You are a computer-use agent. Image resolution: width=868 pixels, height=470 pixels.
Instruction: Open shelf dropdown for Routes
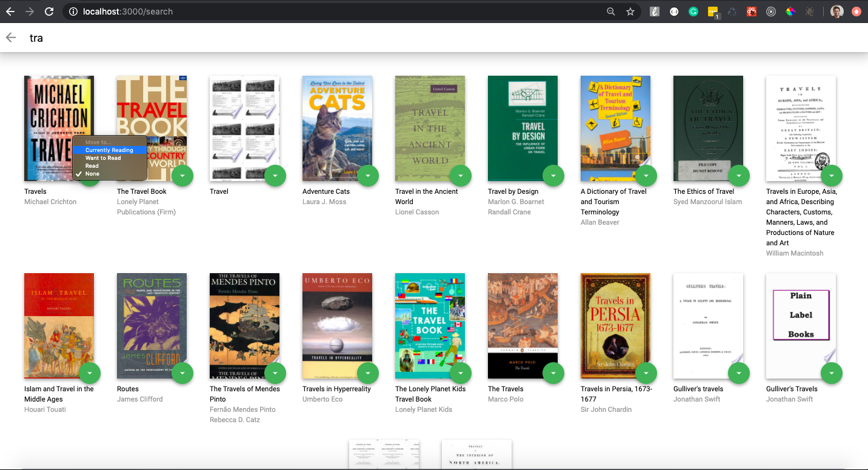pyautogui.click(x=182, y=373)
